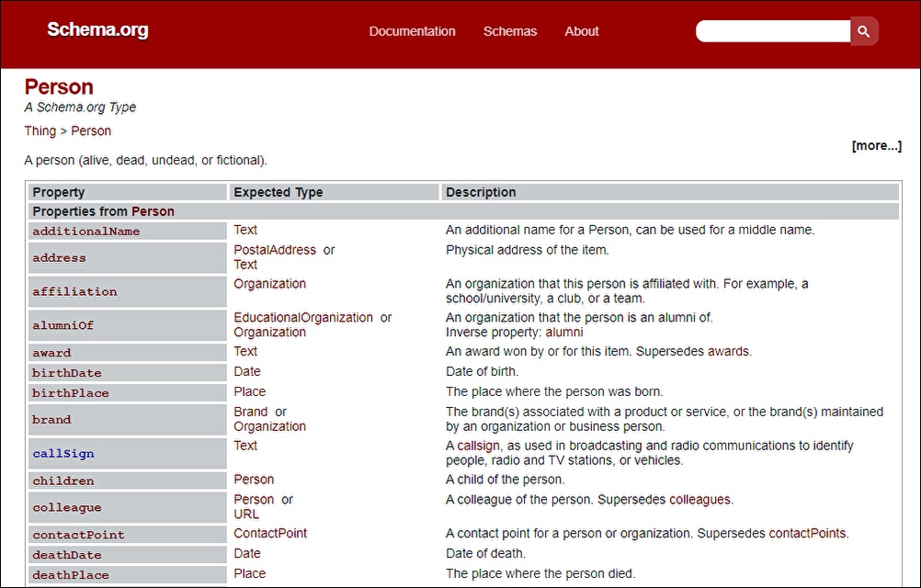Viewport: 921px width, 588px height.
Task: Follow the superseded 'colleagues' link
Action: point(699,500)
